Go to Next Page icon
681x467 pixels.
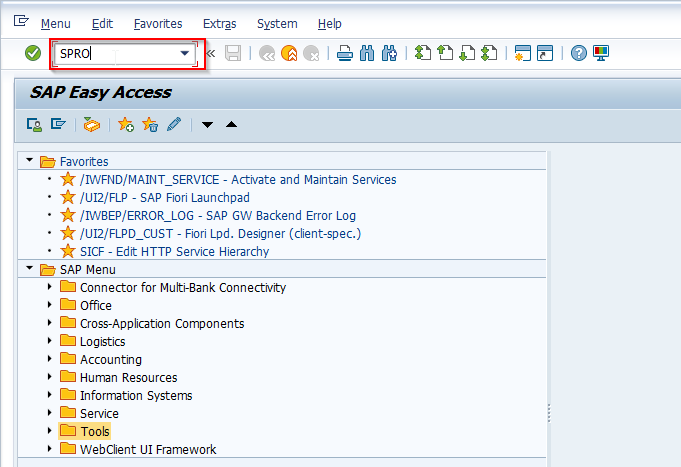[x=467, y=53]
